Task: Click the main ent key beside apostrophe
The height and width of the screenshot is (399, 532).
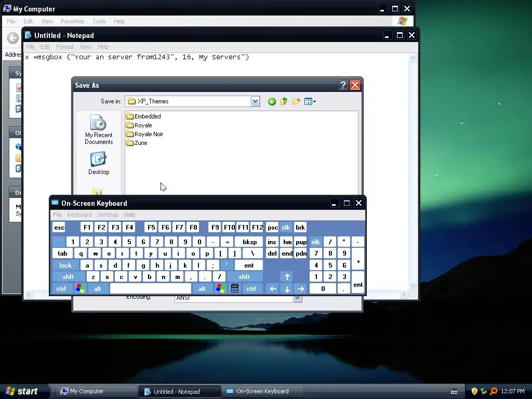Action: pyautogui.click(x=249, y=265)
